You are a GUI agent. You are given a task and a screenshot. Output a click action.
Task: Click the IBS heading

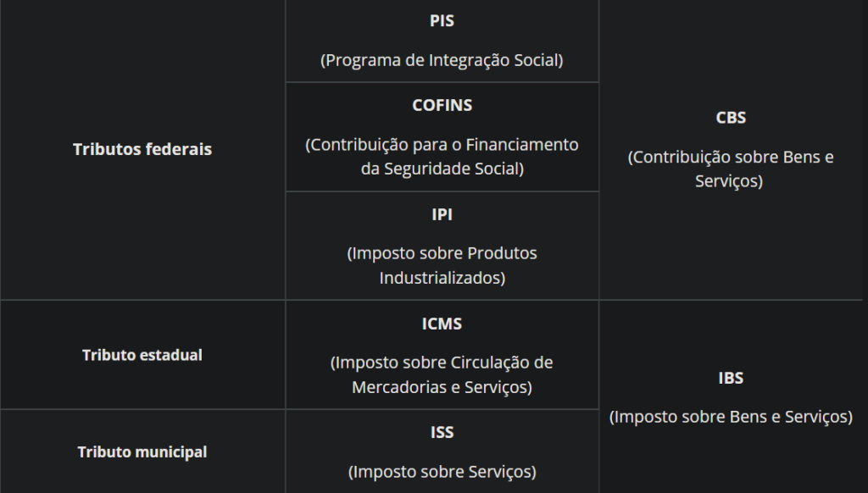pos(731,378)
